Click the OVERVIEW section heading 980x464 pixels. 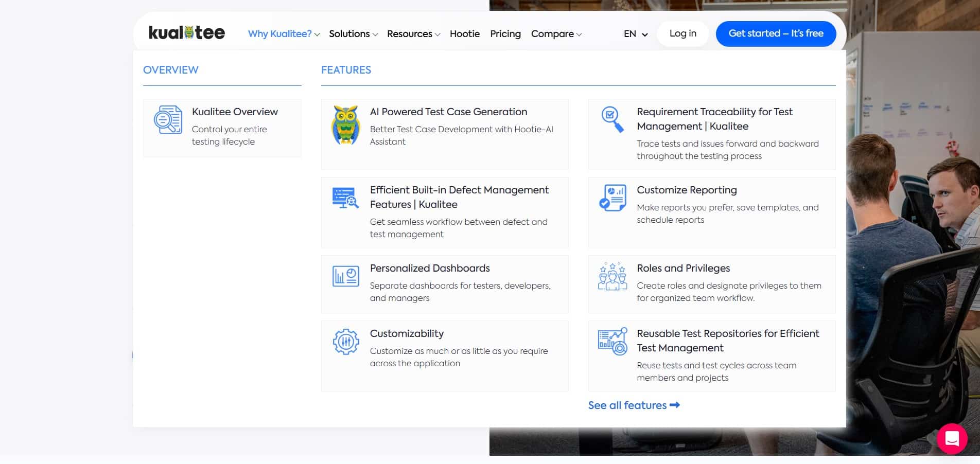click(x=170, y=70)
